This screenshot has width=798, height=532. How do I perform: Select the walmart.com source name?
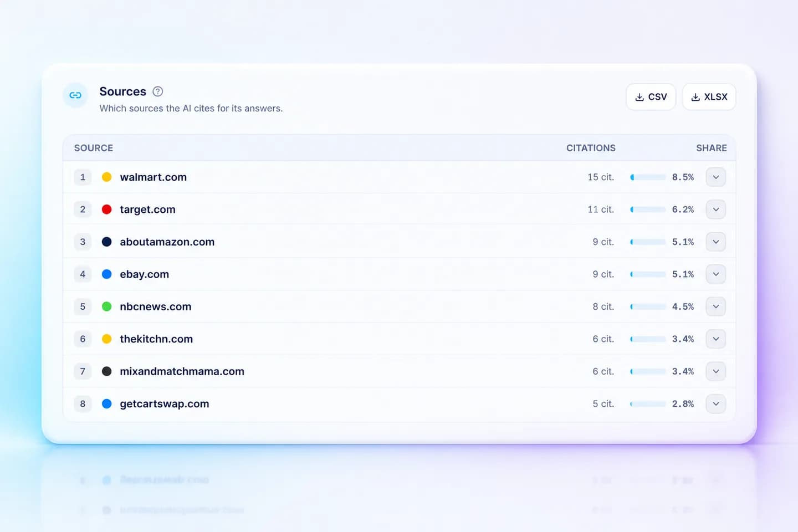[154, 177]
